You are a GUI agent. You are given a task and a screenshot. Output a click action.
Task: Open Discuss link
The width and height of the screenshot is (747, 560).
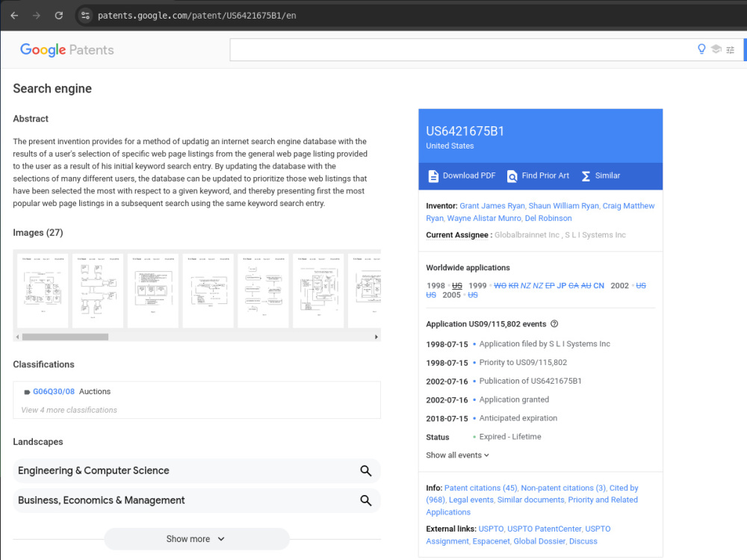tap(583, 541)
